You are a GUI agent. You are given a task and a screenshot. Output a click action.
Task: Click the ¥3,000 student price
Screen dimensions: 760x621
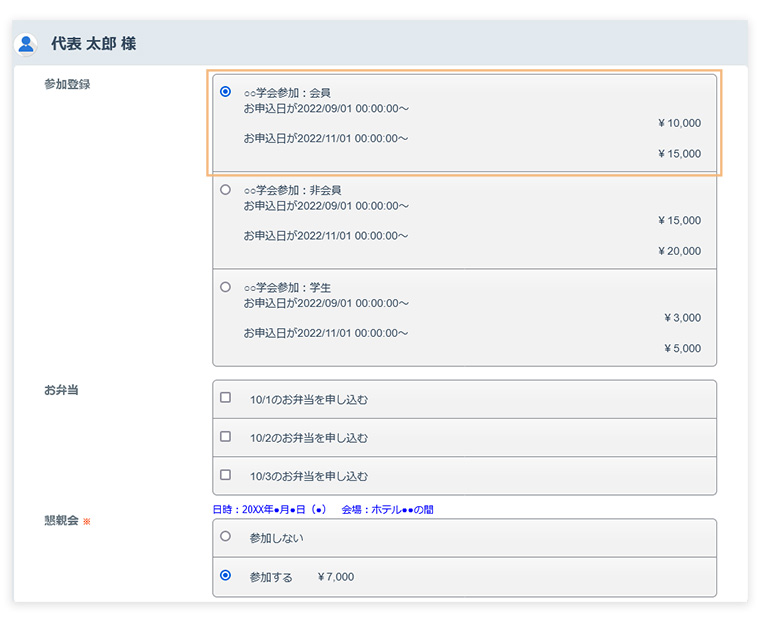(x=682, y=318)
